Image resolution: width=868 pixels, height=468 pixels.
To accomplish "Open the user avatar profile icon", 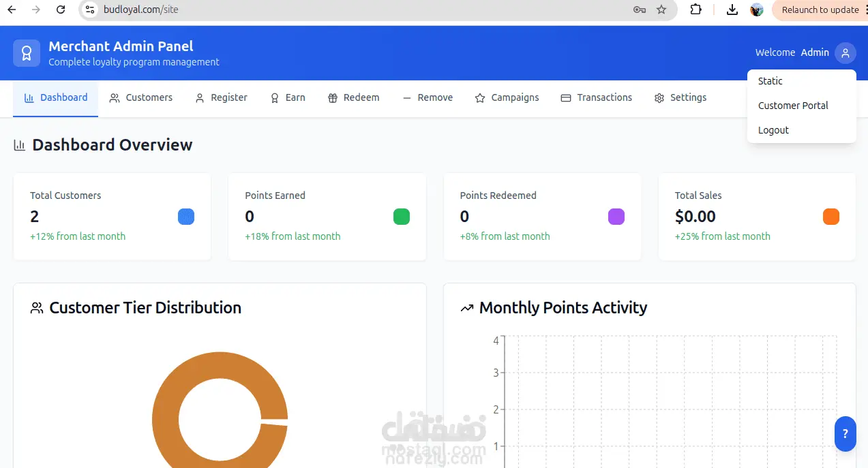I will point(845,52).
